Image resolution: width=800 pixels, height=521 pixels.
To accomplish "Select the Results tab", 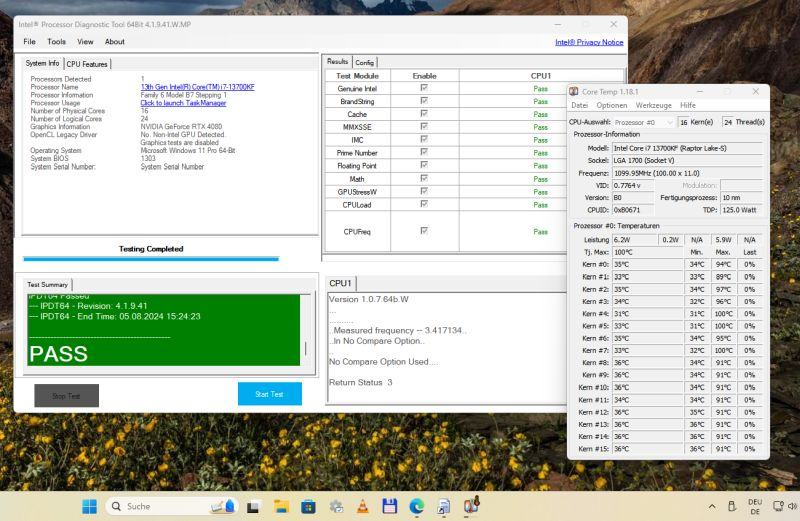I will [337, 61].
